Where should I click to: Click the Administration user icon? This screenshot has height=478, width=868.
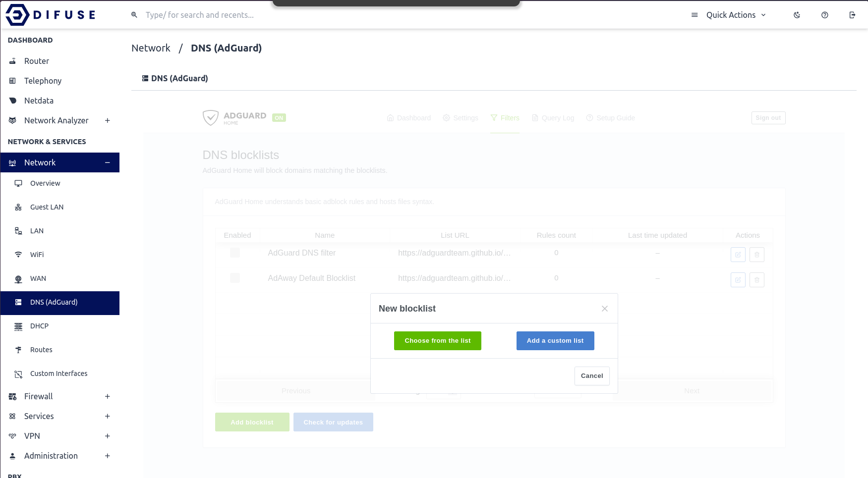(13, 456)
